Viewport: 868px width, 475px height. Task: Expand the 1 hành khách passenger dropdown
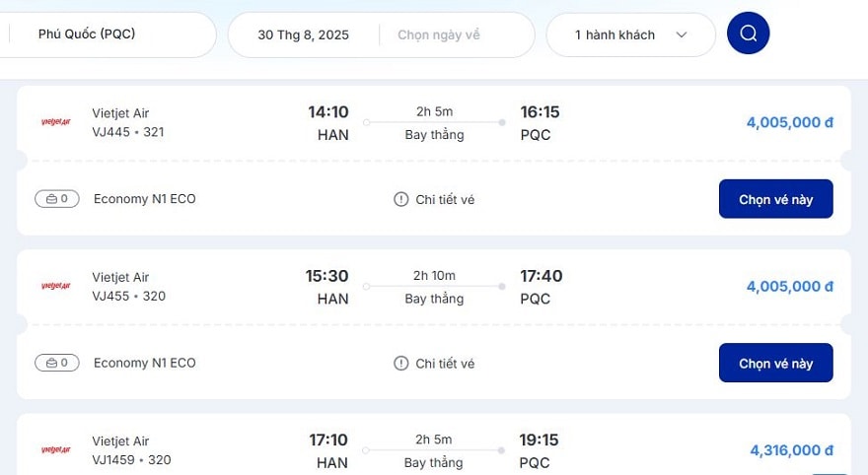click(x=630, y=34)
